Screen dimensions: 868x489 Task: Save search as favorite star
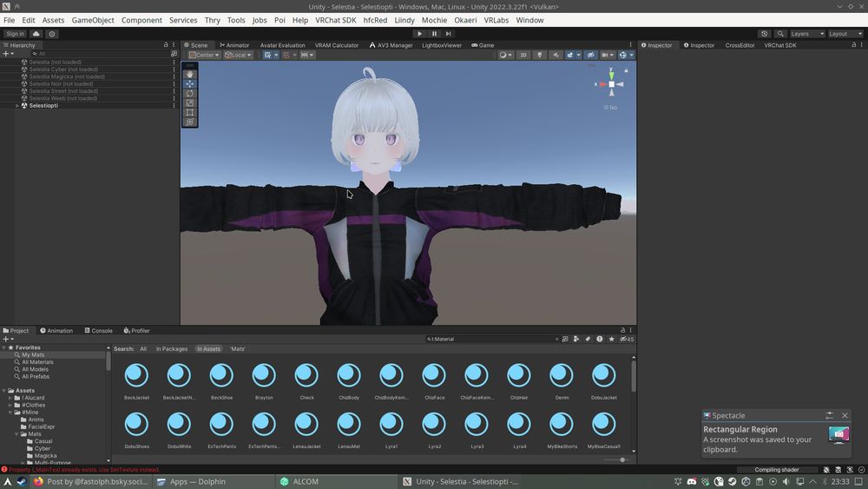coord(611,339)
